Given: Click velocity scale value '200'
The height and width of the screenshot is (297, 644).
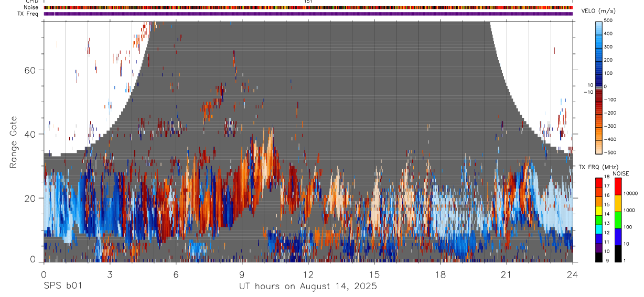Looking at the screenshot, I should [x=608, y=60].
